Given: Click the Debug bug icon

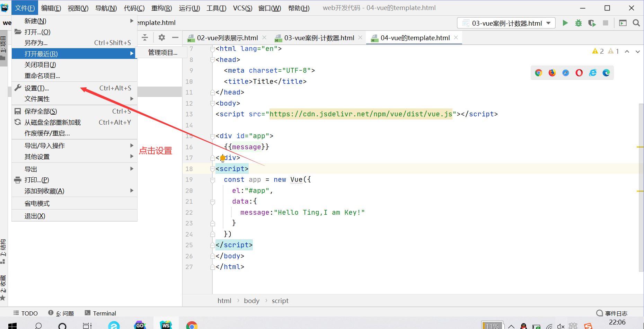Looking at the screenshot, I should (579, 23).
